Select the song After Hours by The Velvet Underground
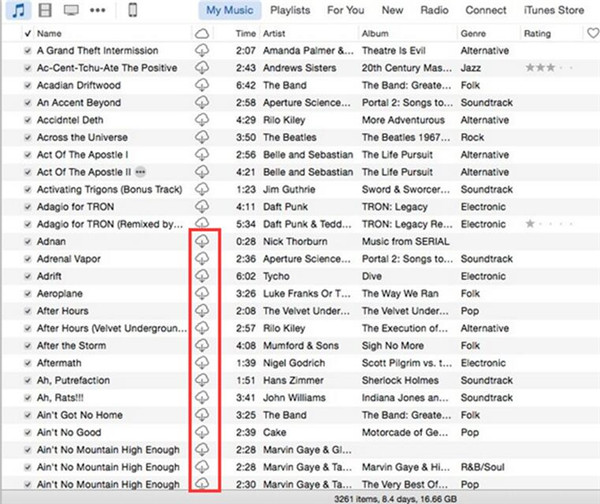This screenshot has width=600, height=504. coord(63,311)
